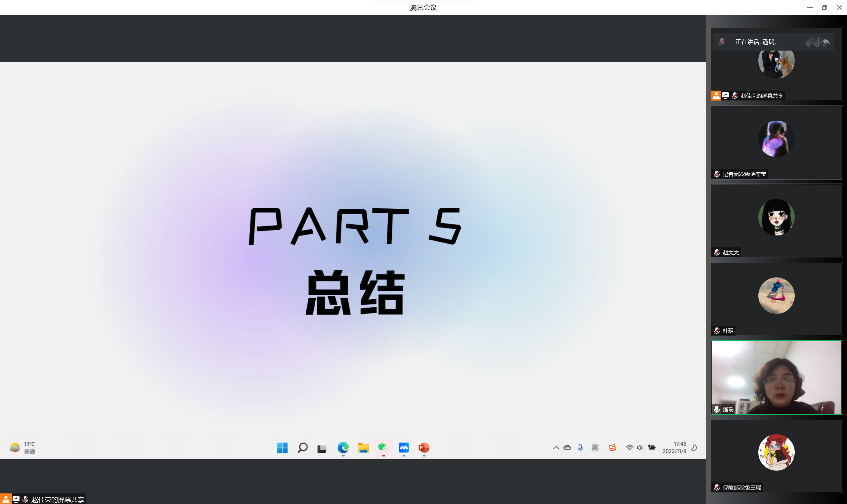Click muted mic icon next to 杜玥

[x=717, y=331]
